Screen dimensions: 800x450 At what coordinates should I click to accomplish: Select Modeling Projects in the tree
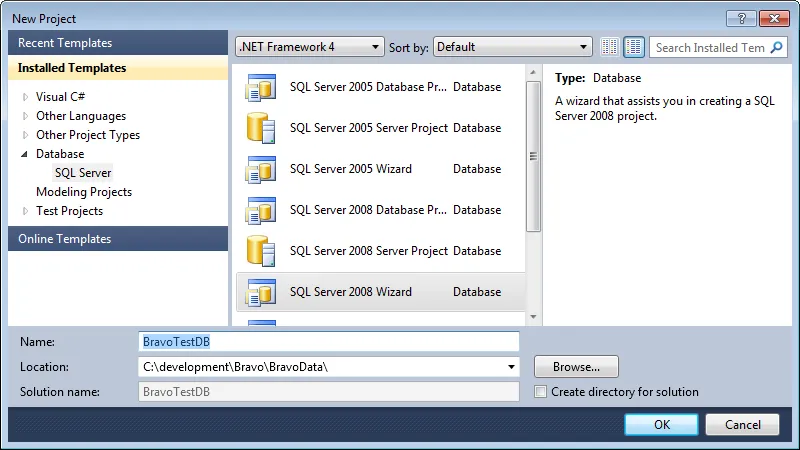tap(84, 192)
